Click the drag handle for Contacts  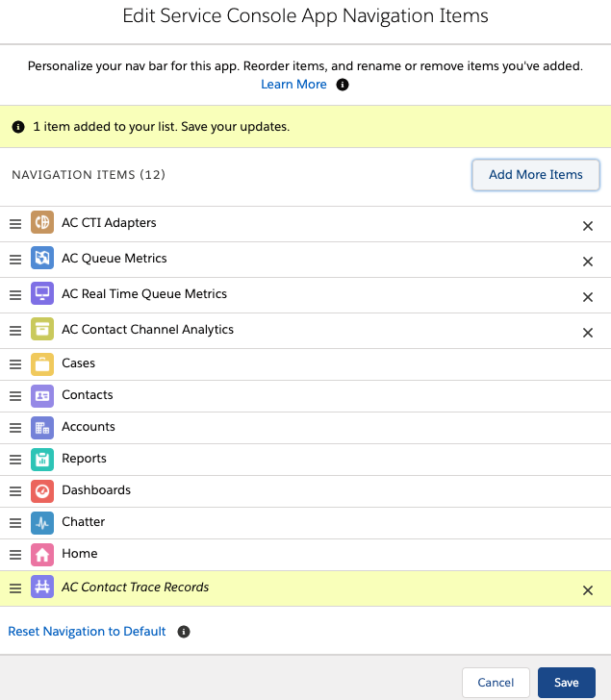coord(15,396)
